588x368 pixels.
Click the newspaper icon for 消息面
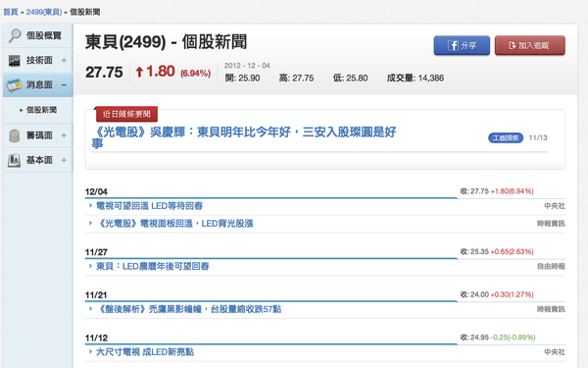click(15, 85)
